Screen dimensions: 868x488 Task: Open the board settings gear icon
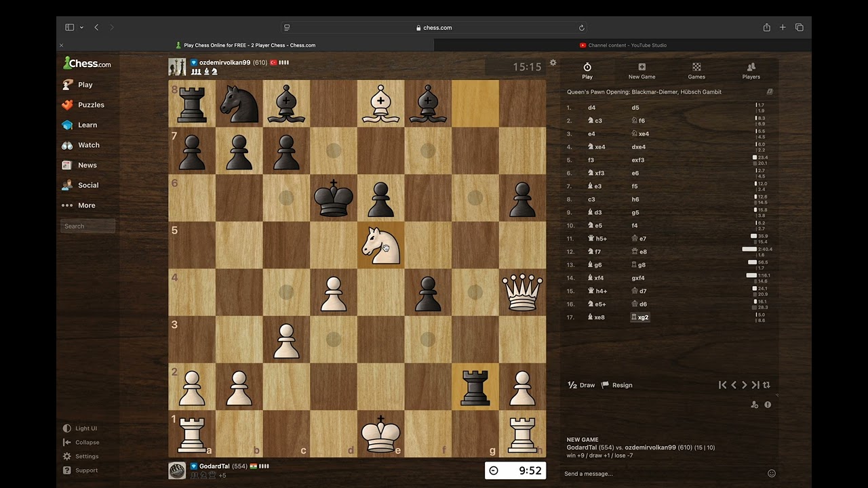coord(553,62)
